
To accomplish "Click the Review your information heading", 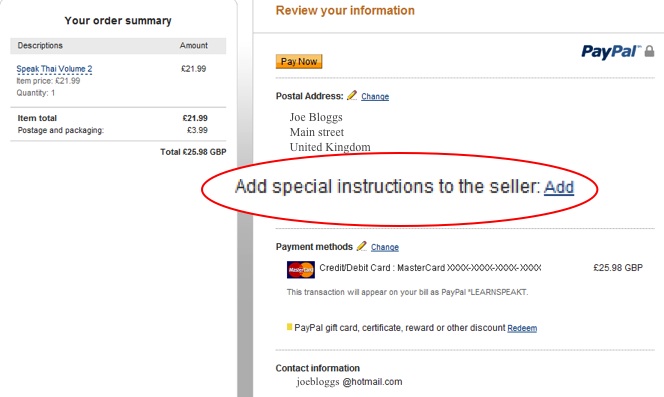I will point(345,11).
